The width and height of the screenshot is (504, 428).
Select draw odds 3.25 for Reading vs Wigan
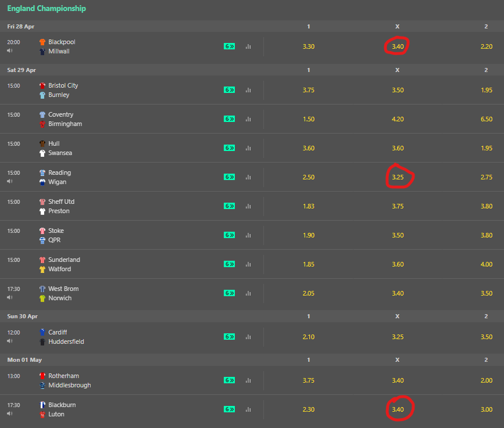[x=398, y=177]
